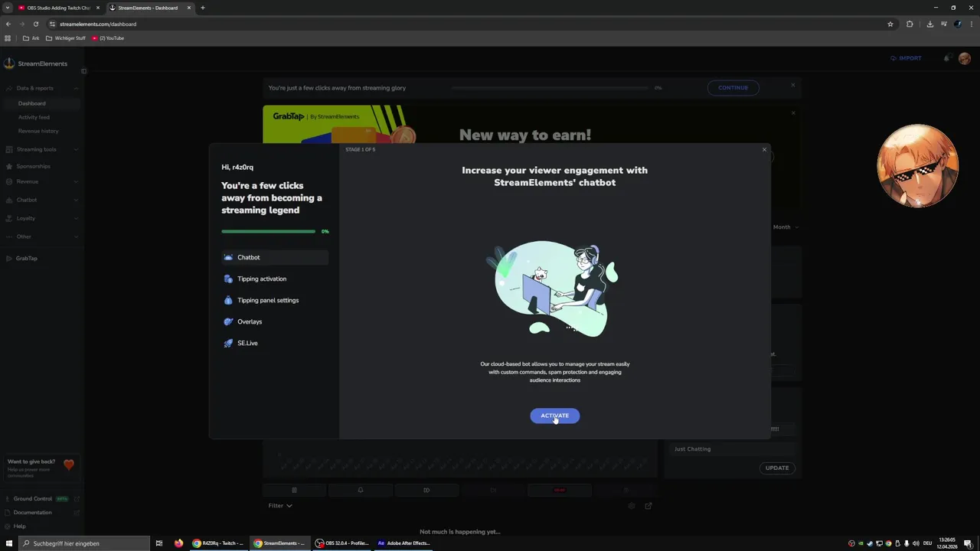The width and height of the screenshot is (980, 551).
Task: Collapse the Data & reports section
Action: click(42, 88)
